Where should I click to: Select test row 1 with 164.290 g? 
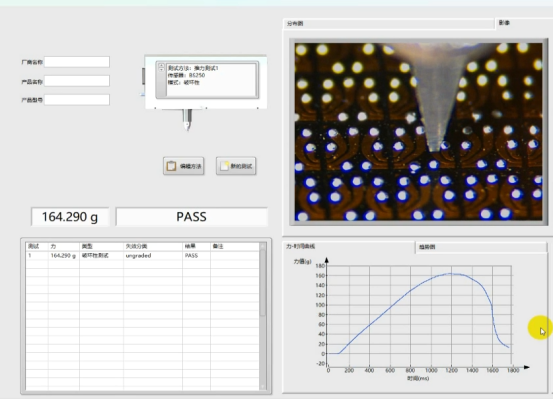click(x=143, y=255)
